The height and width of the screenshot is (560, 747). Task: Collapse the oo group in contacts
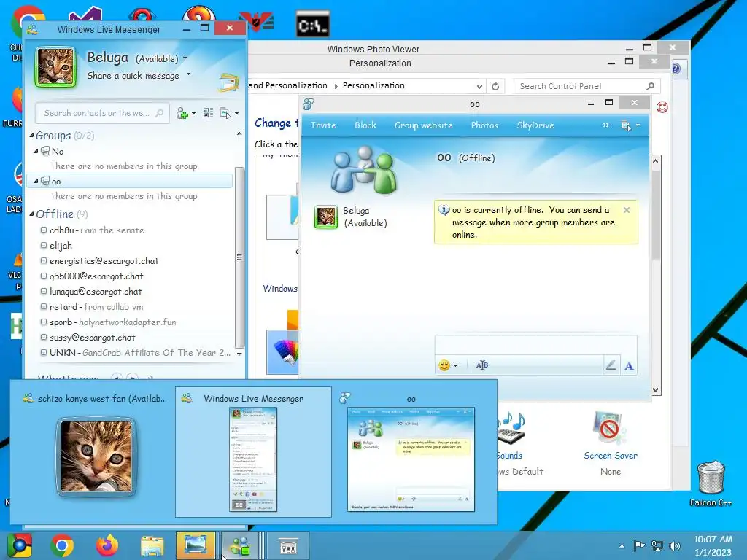pyautogui.click(x=36, y=181)
